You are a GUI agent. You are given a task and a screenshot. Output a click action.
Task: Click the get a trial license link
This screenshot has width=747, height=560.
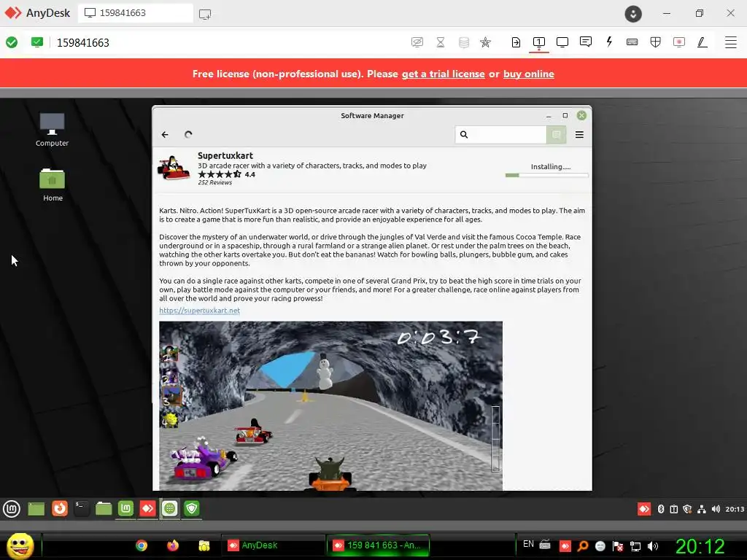click(x=443, y=74)
